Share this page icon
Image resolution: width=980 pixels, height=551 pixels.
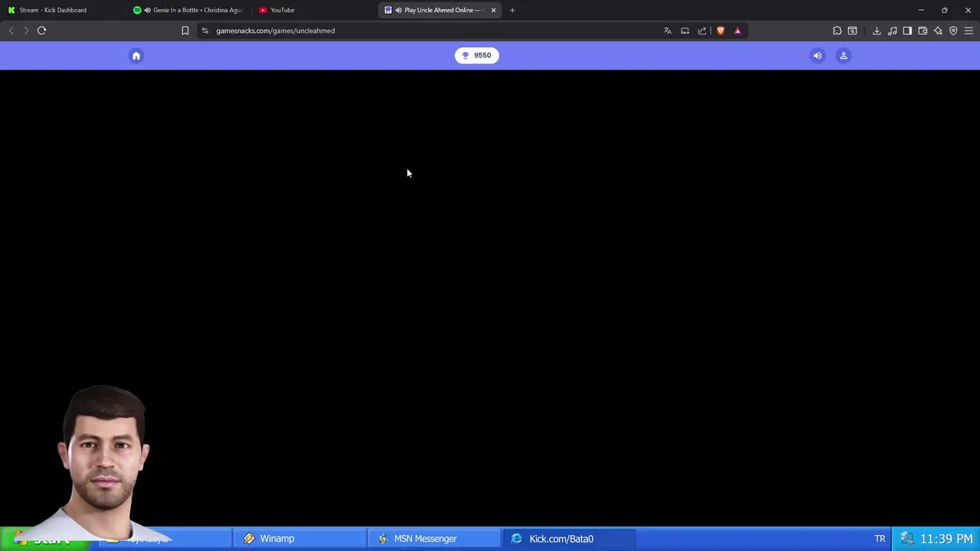click(702, 31)
